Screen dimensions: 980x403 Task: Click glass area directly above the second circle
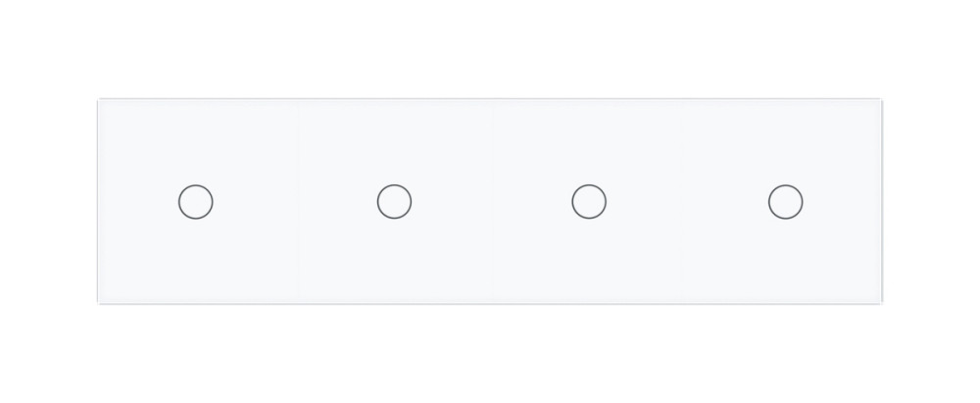[x=394, y=142]
